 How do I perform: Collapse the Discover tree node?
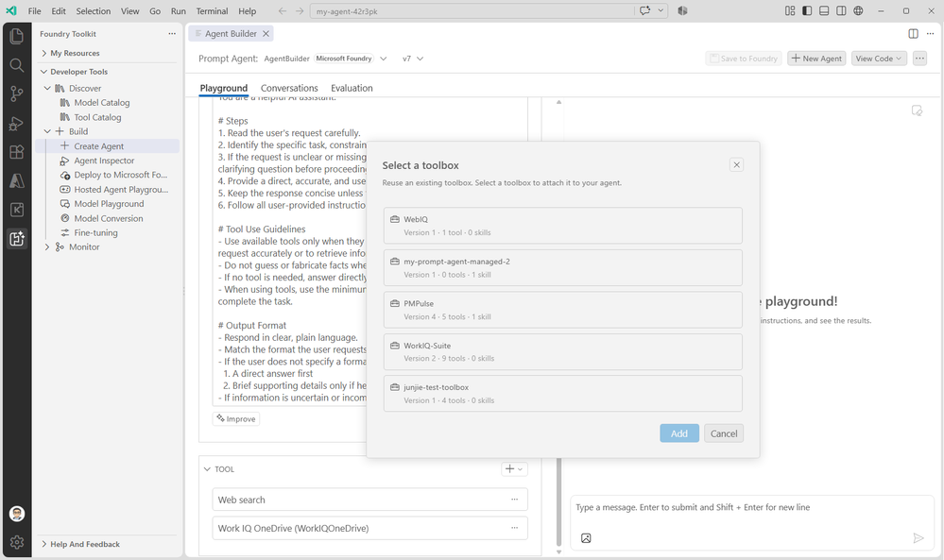[47, 89]
